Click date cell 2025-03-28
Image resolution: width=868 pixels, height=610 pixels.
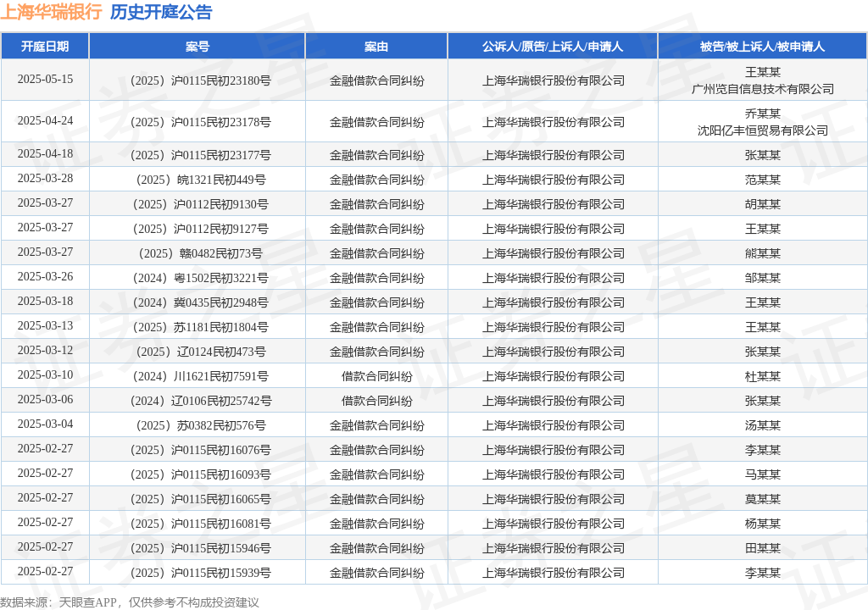coord(45,178)
